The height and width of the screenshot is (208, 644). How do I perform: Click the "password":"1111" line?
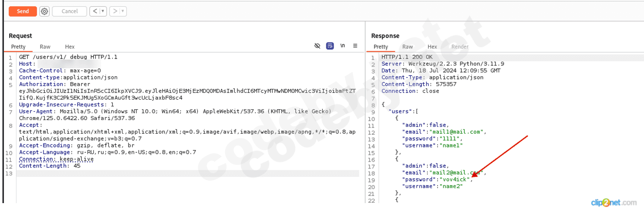431,139
